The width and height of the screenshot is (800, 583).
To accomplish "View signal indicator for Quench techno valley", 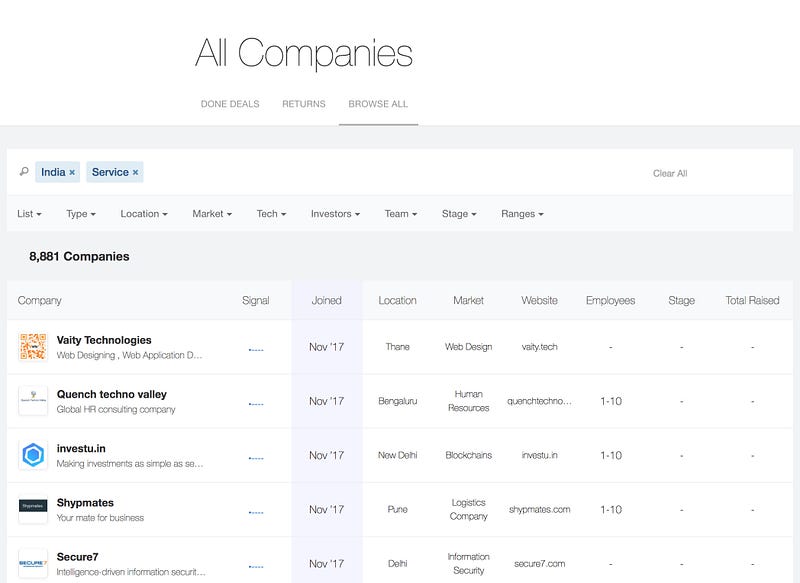I will (x=256, y=404).
